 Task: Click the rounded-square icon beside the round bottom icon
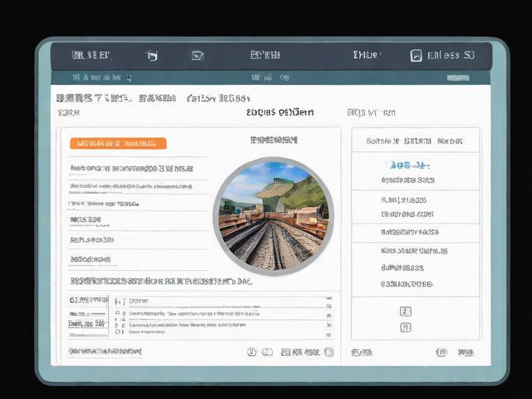pyautogui.click(x=268, y=352)
